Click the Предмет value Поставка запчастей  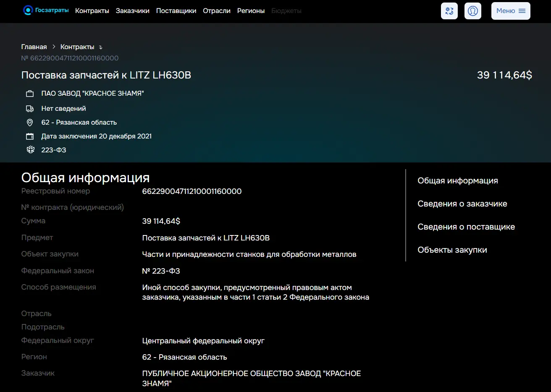206,238
